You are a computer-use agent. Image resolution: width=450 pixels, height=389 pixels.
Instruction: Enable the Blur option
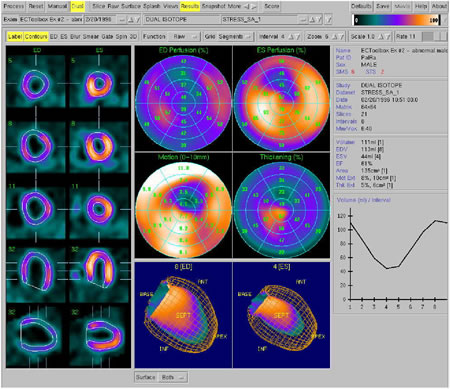[75, 37]
